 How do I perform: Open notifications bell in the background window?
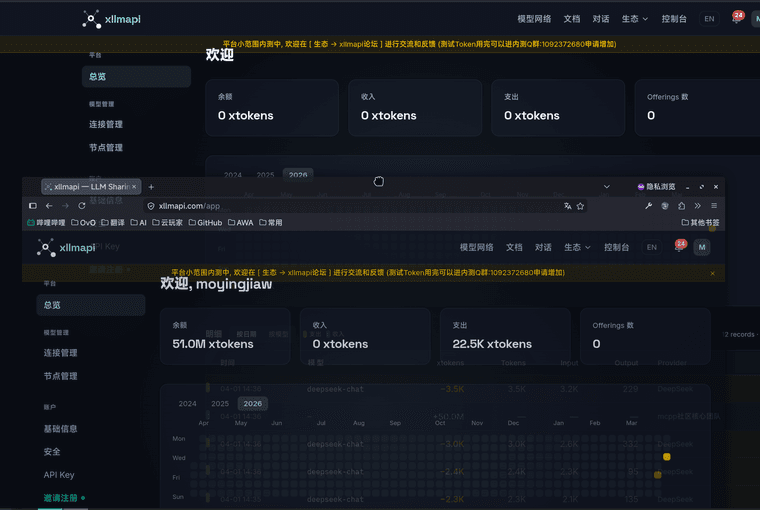pyautogui.click(x=737, y=17)
